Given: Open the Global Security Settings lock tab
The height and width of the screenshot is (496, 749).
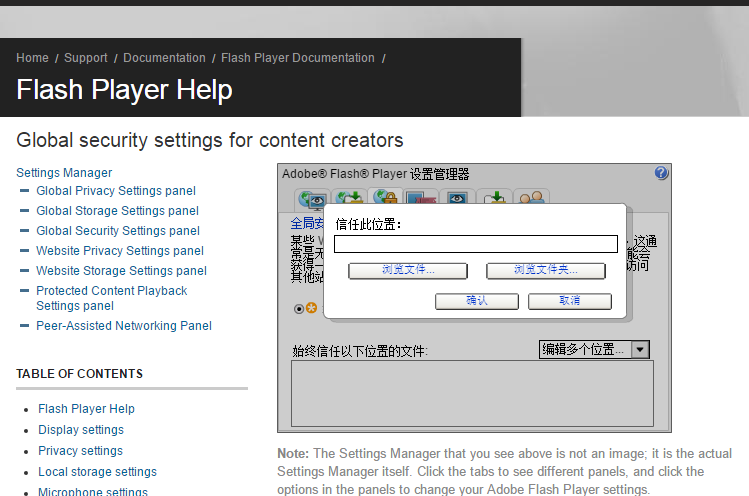Looking at the screenshot, I should [385, 197].
